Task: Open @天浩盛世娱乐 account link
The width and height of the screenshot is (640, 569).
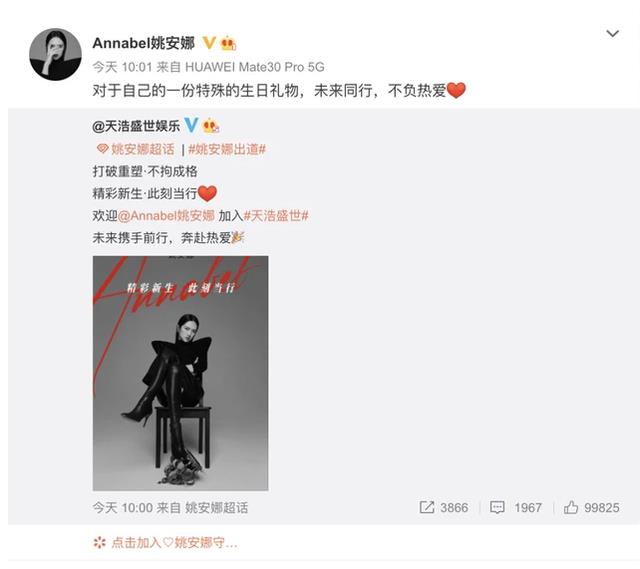Action: coord(136,126)
